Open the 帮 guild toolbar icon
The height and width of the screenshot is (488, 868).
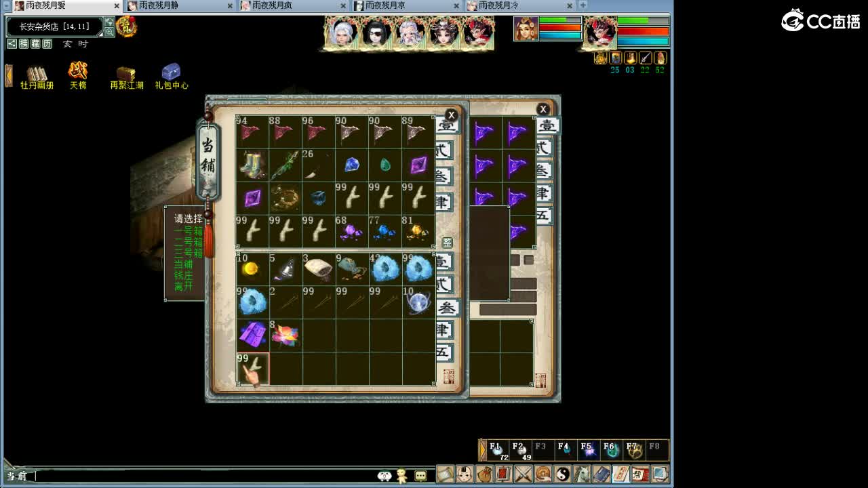point(640,474)
